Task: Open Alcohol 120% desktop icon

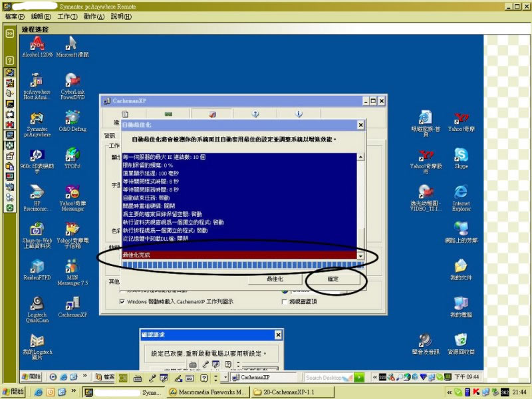Action: (37, 47)
